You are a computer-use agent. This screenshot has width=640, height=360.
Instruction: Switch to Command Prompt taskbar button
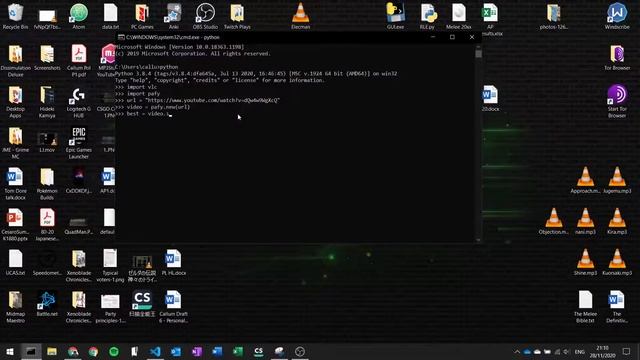[31, 351]
